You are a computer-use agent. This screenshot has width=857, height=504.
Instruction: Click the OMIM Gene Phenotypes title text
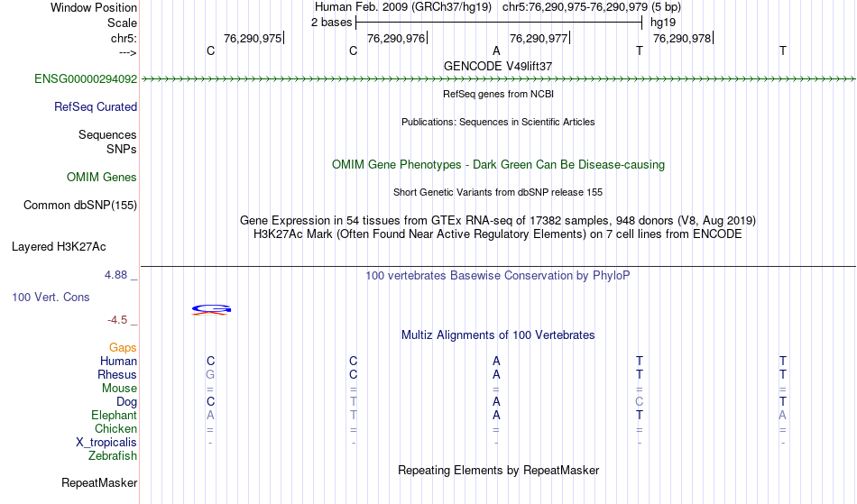coord(499,165)
